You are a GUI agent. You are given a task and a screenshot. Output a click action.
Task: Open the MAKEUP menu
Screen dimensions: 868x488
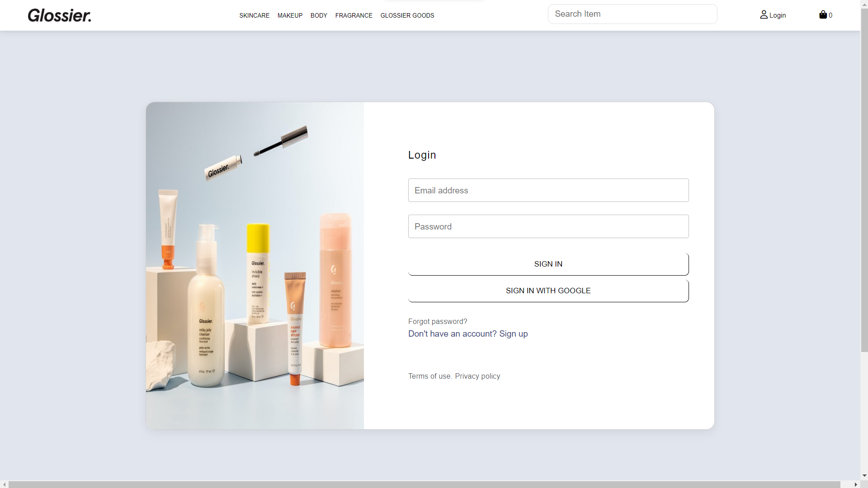click(x=290, y=15)
